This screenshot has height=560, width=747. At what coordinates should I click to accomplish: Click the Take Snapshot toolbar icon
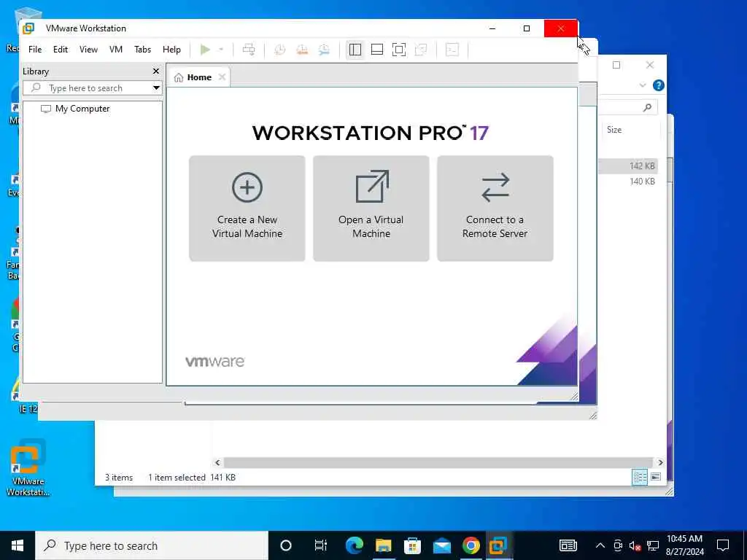coord(279,50)
